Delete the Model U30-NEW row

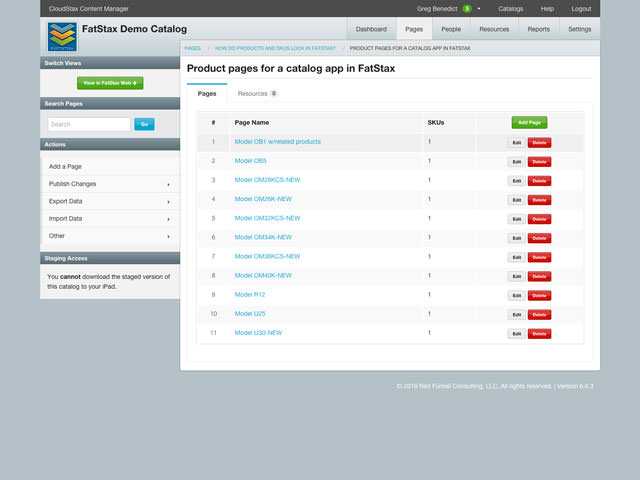539,334
